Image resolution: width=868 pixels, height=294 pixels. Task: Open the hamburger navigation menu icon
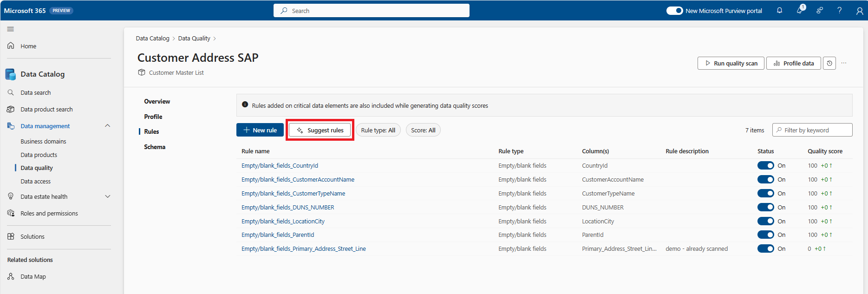coord(10,29)
